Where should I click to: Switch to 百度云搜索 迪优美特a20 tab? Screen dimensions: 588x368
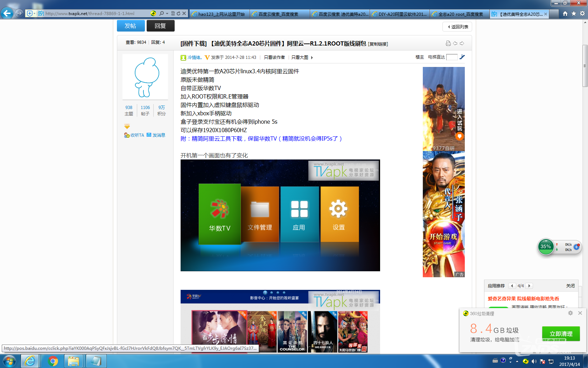(x=340, y=14)
